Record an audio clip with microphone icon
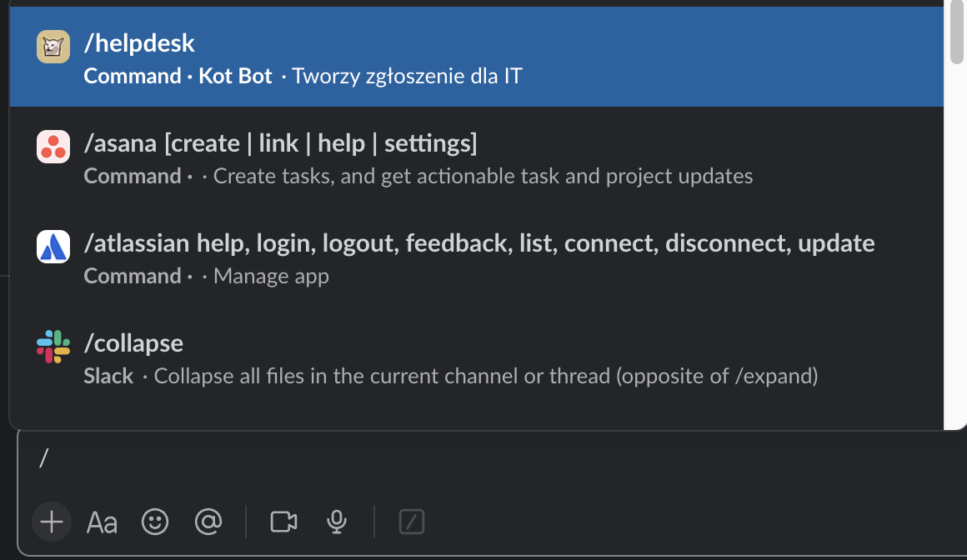 [x=337, y=522]
